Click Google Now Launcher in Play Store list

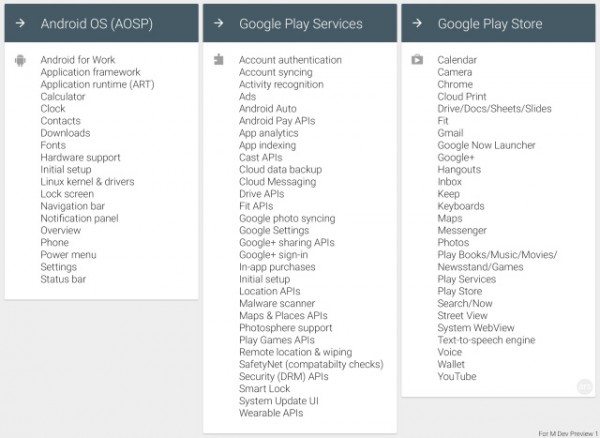[486, 145]
